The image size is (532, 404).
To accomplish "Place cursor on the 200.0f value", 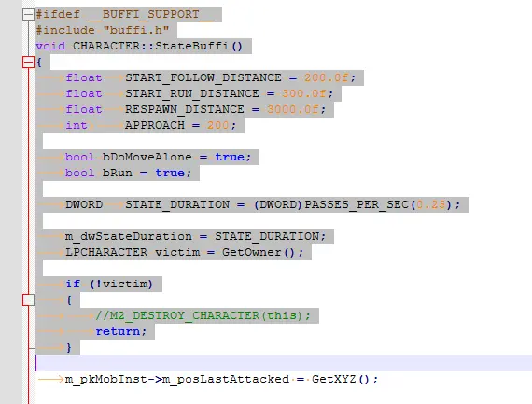I will pyautogui.click(x=326, y=77).
